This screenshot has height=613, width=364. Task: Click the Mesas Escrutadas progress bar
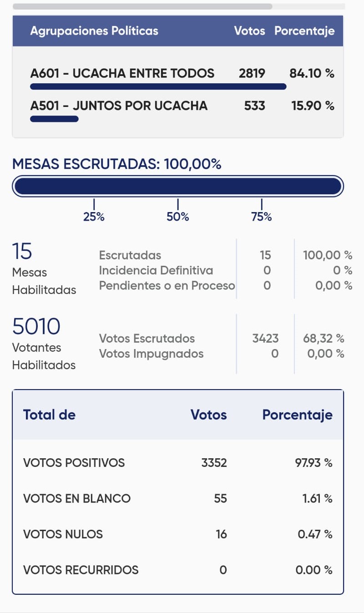coord(177,186)
